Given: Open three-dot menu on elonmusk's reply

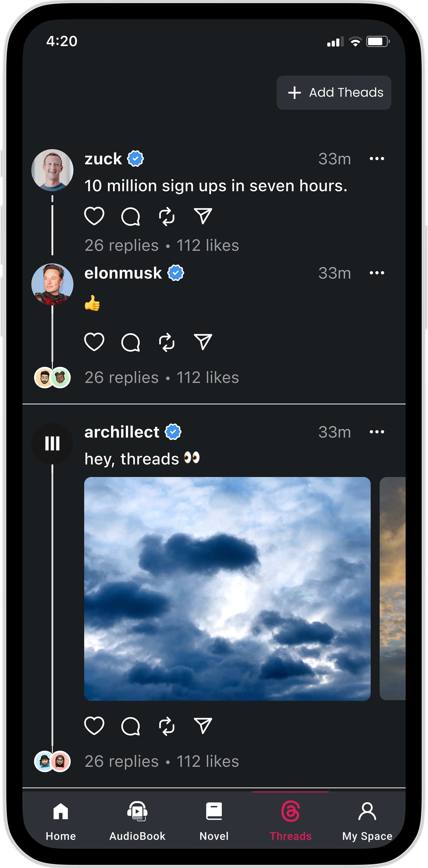Looking at the screenshot, I should (376, 273).
